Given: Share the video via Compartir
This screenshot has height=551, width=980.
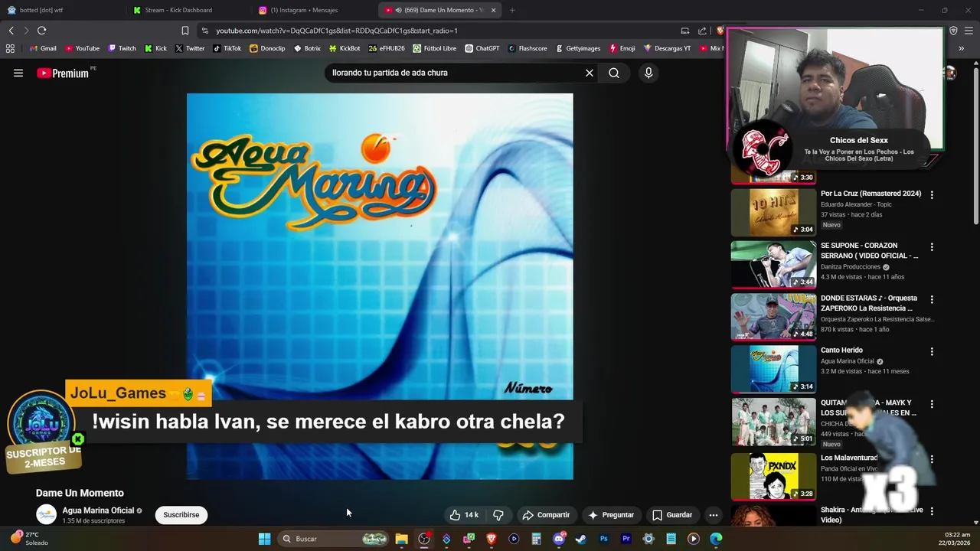Looking at the screenshot, I should (x=546, y=515).
